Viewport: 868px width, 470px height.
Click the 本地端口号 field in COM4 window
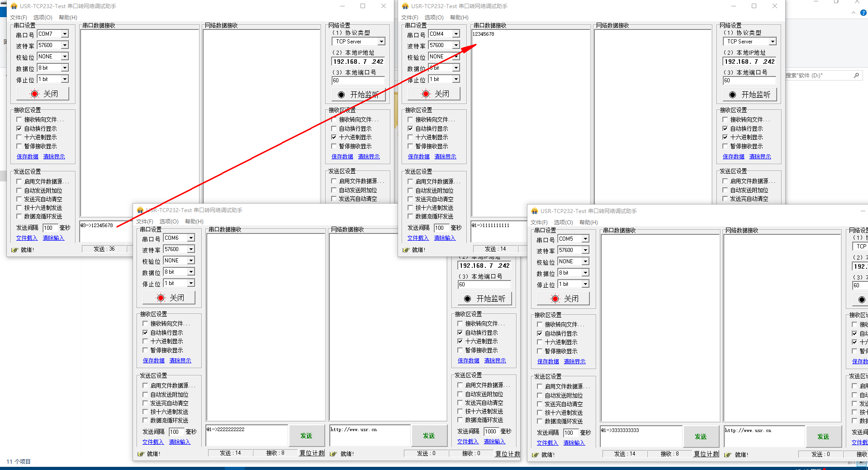click(749, 81)
